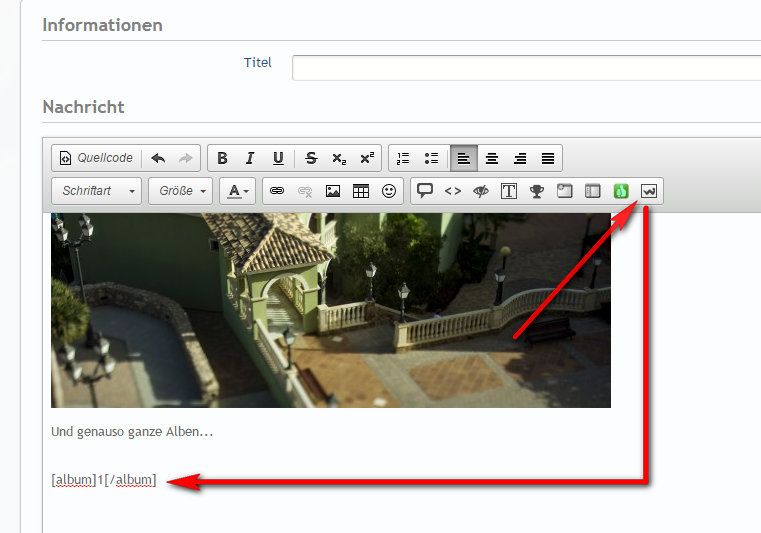
Task: Insert a numbered list
Action: (x=403, y=158)
